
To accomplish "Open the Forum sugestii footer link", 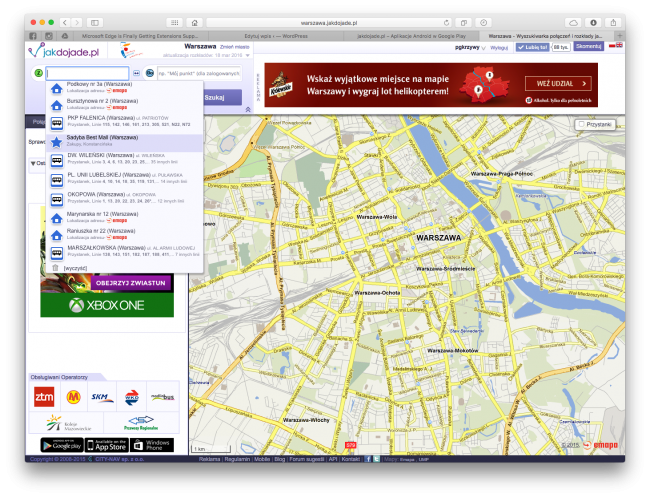I will pos(307,459).
